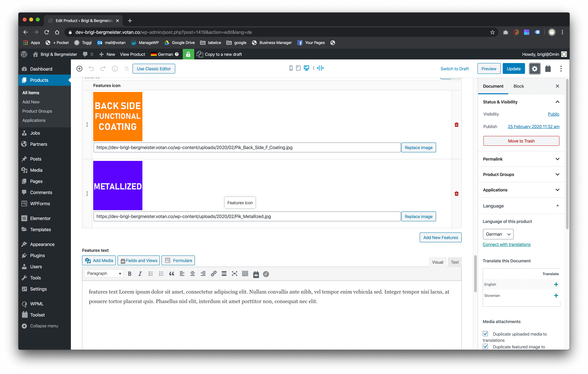This screenshot has height=374, width=588.
Task: Toggle the toolbar keyboard icon
Action: [x=245, y=274]
